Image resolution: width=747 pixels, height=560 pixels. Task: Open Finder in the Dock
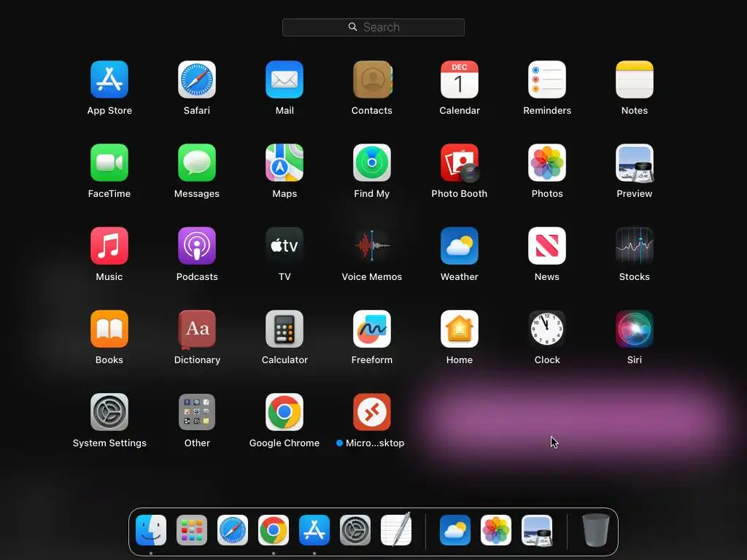[151, 530]
